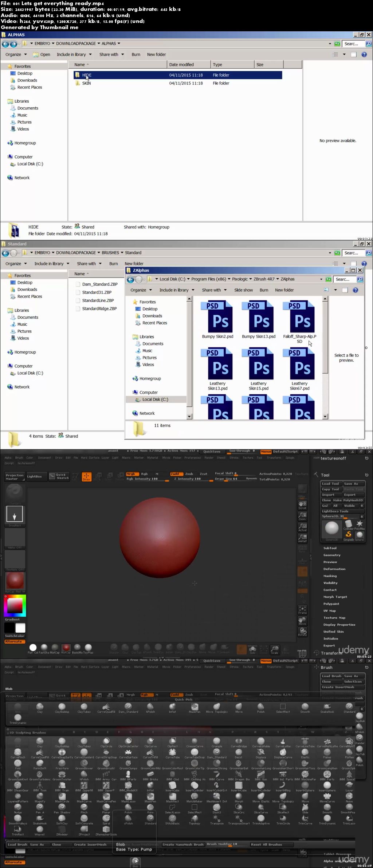This screenshot has width=373, height=868.
Task: Open Preferences menu in sphere frame menu bar
Action: click(192, 458)
